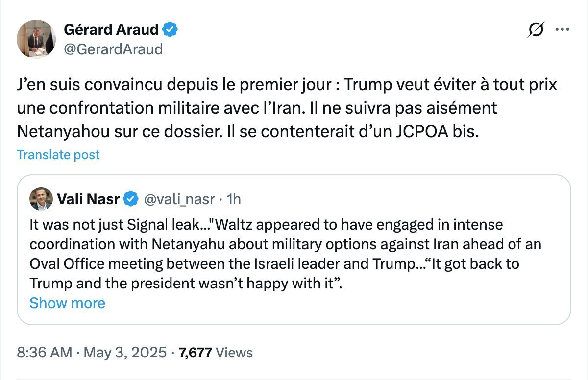Open Vali Nasr's name in quoted post
The width and height of the screenshot is (588, 380).
coord(89,199)
